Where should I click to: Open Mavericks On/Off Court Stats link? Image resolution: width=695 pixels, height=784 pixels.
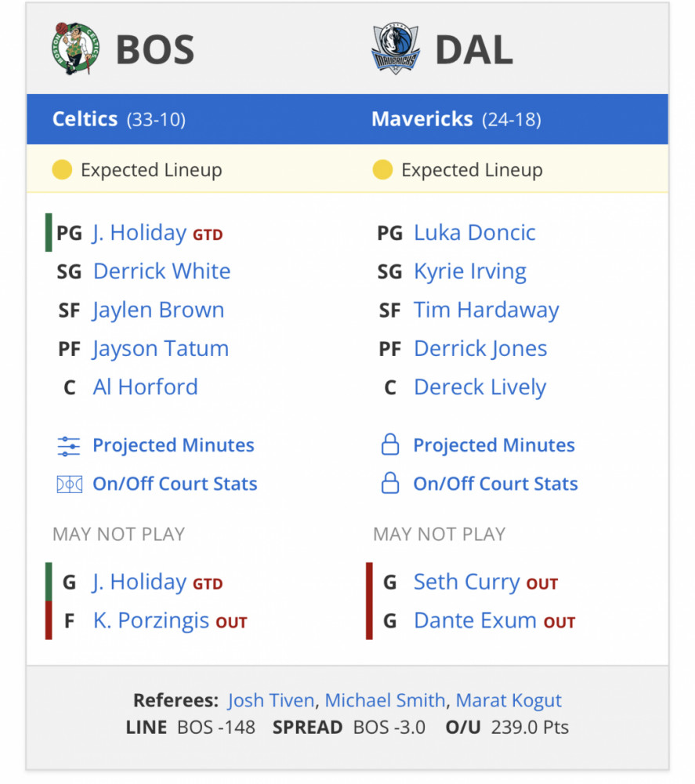coord(495,484)
